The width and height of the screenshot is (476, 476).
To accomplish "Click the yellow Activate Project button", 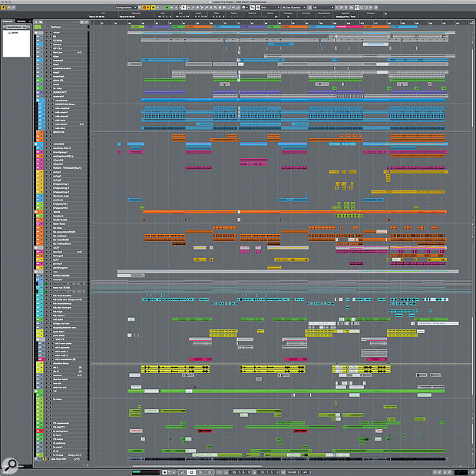I will (3, 8).
